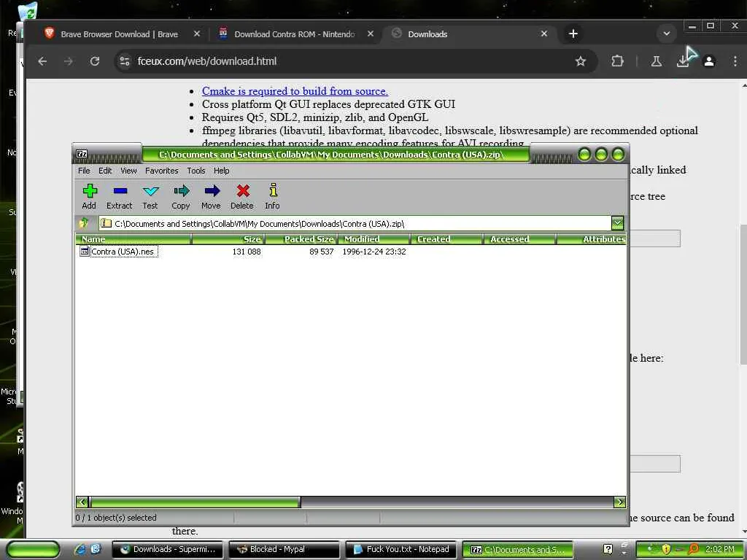Image resolution: width=747 pixels, height=560 pixels.
Task: Sort by the Attributes column header
Action: point(592,239)
